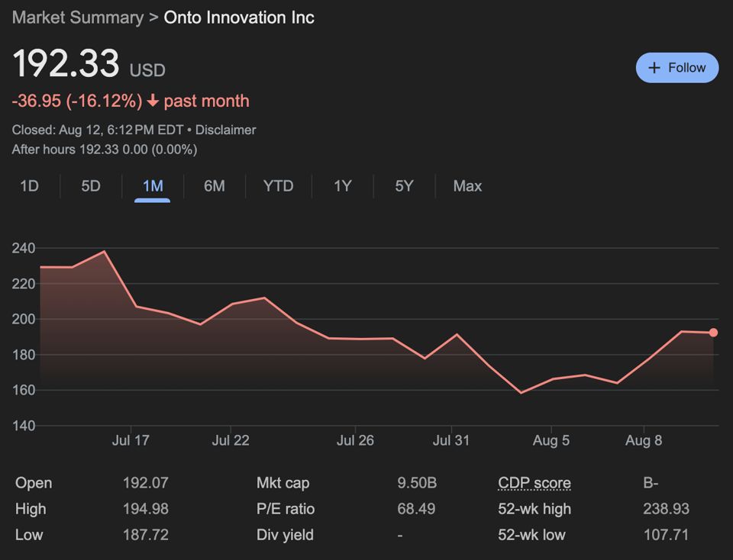The height and width of the screenshot is (560, 733).
Task: Open the Max historical chart view
Action: click(x=466, y=185)
